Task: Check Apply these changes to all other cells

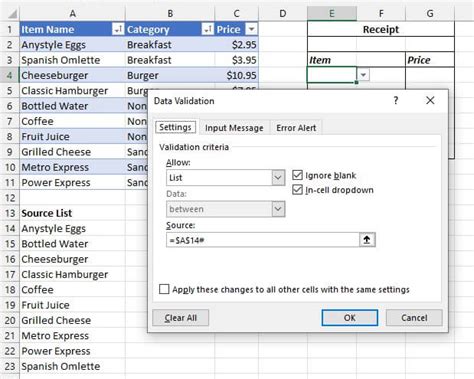Action: tap(164, 289)
